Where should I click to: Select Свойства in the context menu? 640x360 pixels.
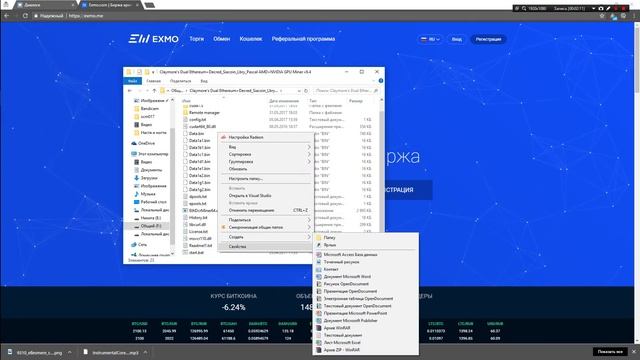tap(266, 247)
